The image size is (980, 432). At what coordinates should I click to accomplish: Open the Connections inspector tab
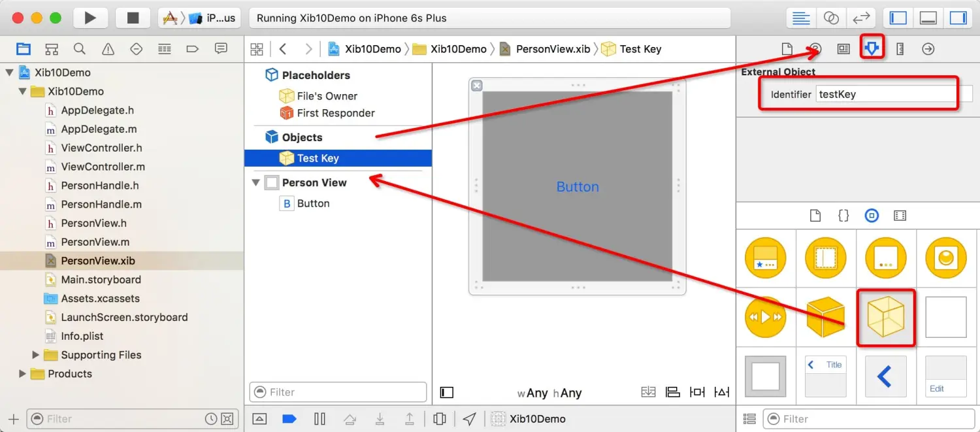click(928, 49)
